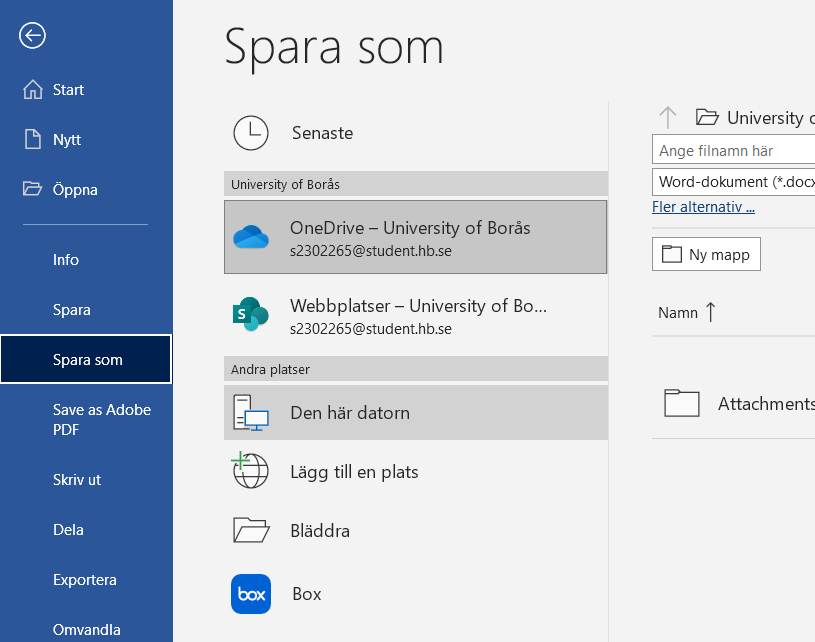
Task: Choose Den här datorn location
Action: click(415, 412)
